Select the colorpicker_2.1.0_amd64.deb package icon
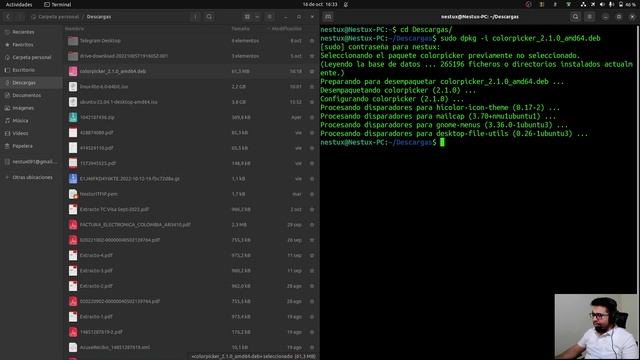 pos(73,71)
